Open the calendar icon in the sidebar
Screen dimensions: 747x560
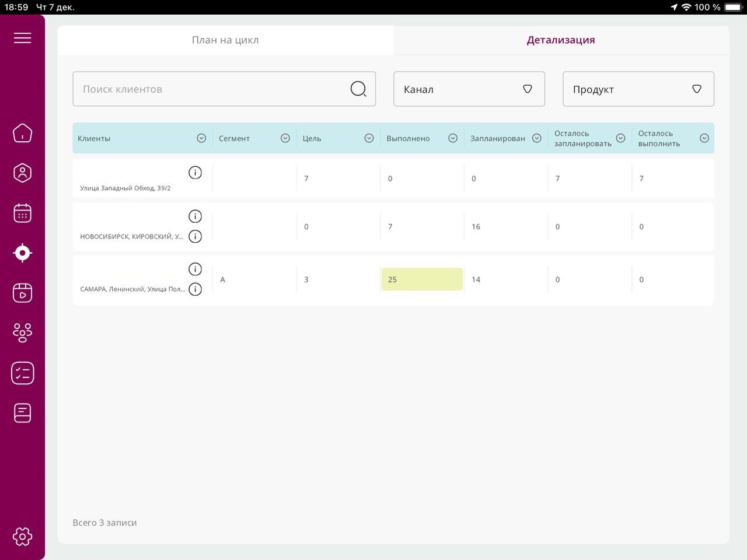(x=22, y=213)
